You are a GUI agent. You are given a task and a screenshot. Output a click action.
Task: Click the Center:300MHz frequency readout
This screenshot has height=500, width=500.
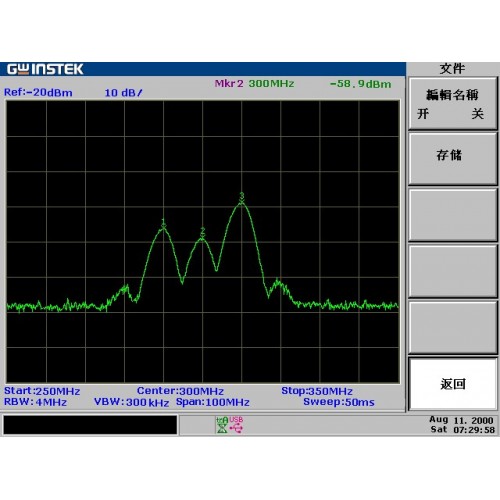point(180,391)
